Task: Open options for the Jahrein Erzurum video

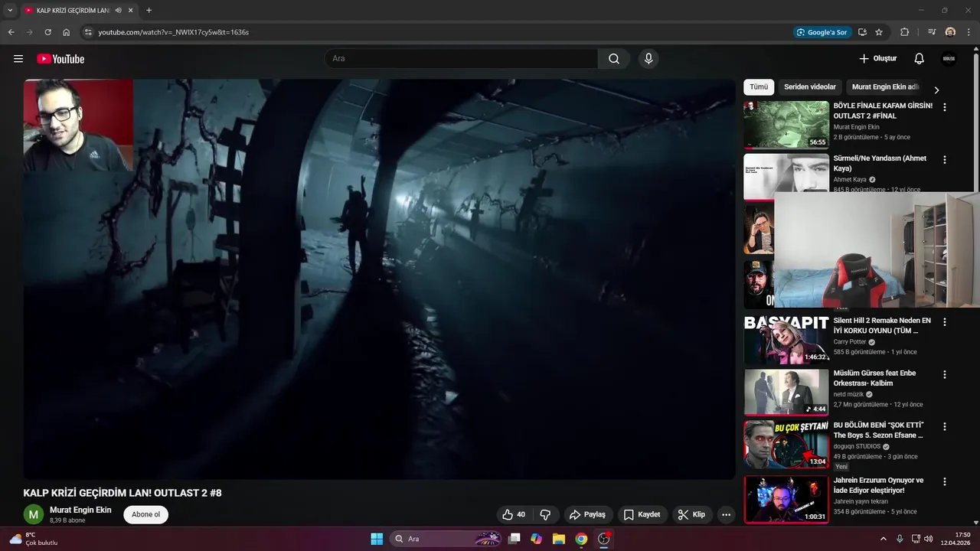Action: click(x=945, y=482)
